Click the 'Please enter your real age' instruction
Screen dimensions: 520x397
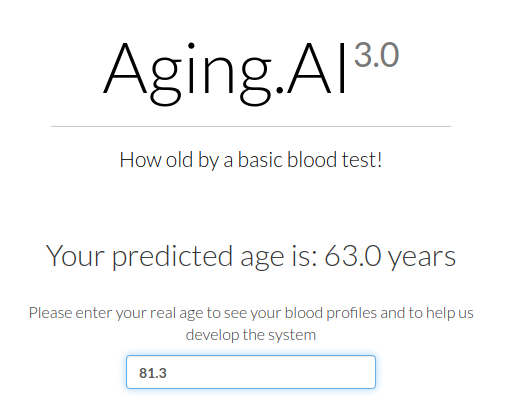pos(115,313)
